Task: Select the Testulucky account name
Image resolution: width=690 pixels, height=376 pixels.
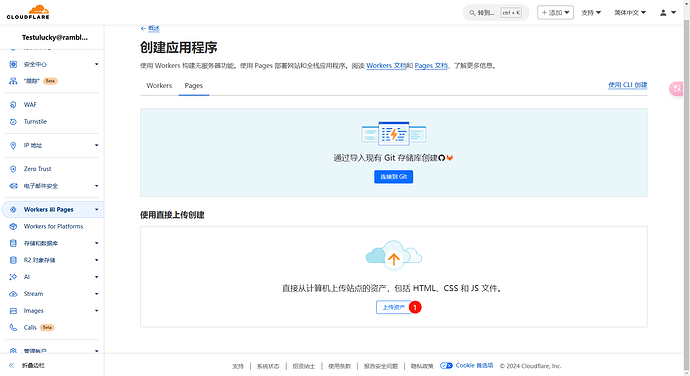Action: [x=55, y=37]
